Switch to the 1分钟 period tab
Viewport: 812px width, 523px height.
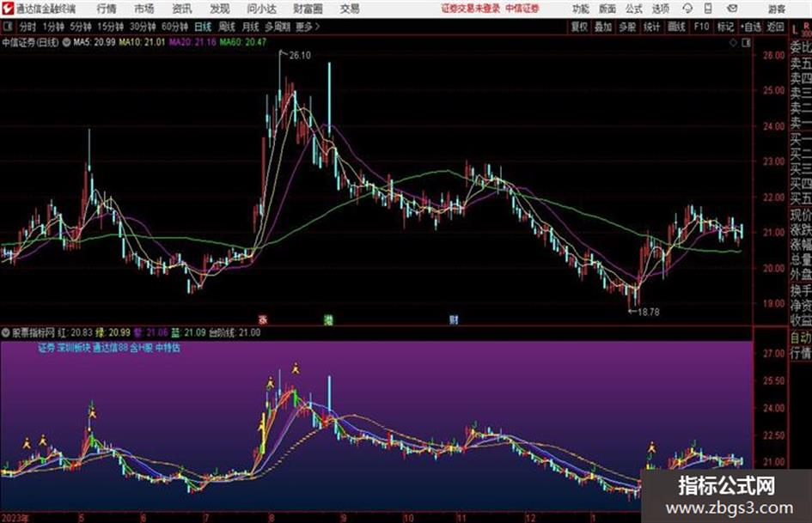click(53, 27)
